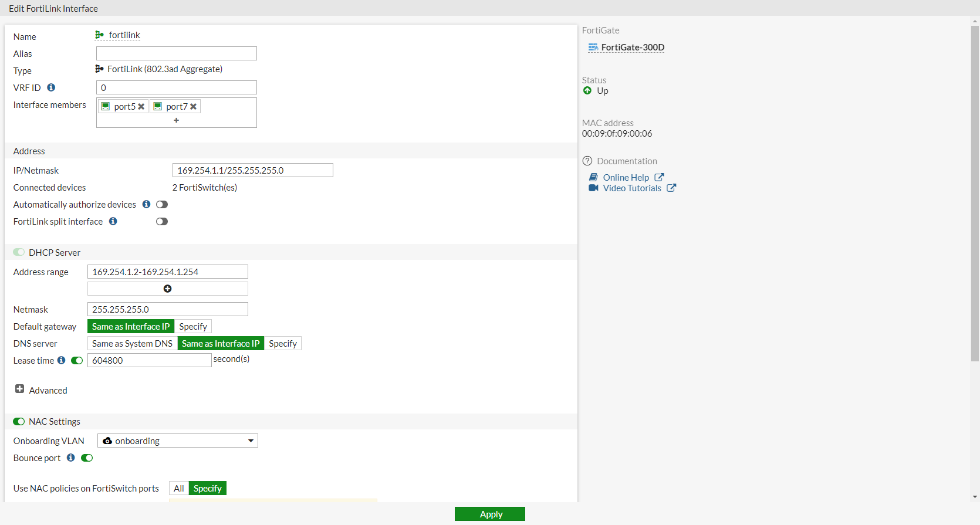
Task: Click the Apply button
Action: pos(490,514)
